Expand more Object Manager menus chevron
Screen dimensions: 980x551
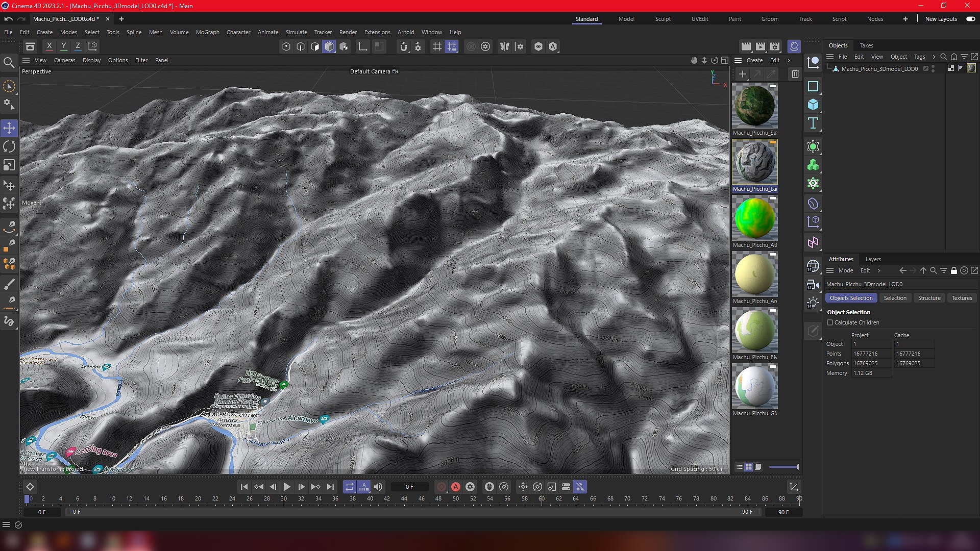(x=934, y=57)
